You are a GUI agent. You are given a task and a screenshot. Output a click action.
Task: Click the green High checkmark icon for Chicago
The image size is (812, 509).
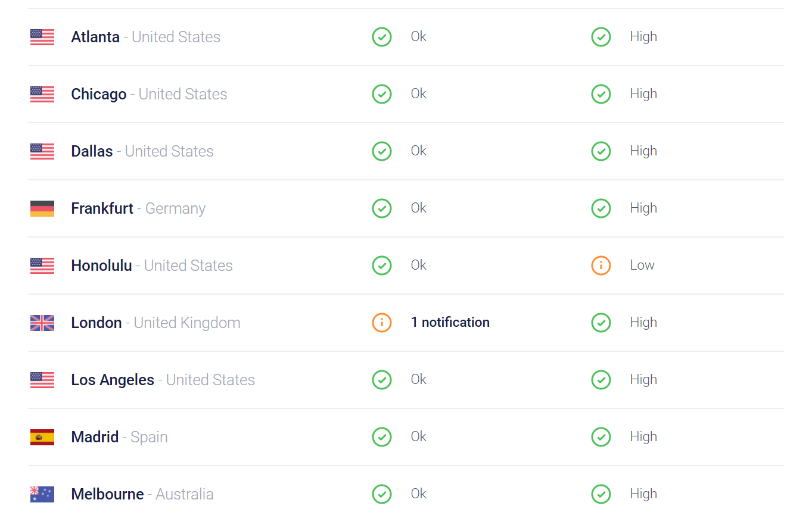(x=601, y=94)
